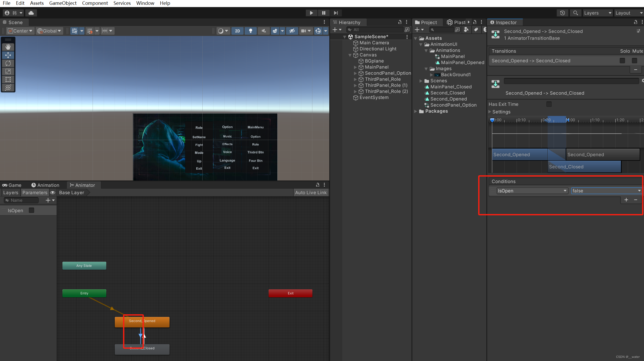Viewport: 644px width, 361px height.
Task: Remove condition with minus button
Action: [636, 200]
